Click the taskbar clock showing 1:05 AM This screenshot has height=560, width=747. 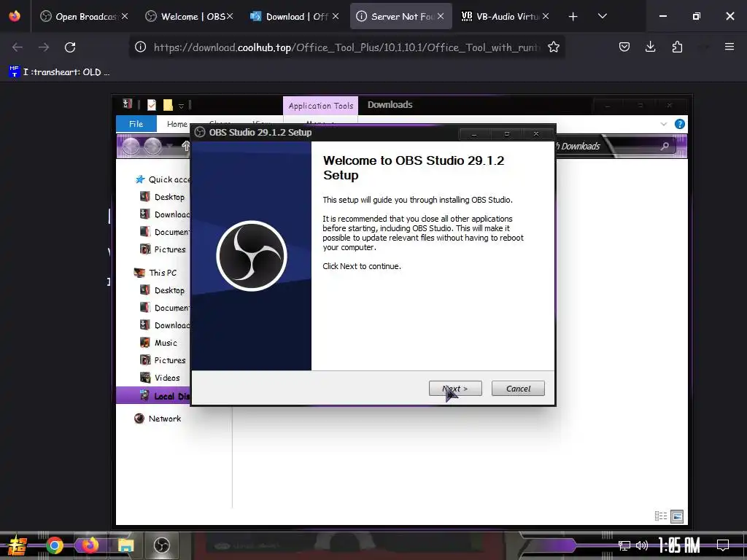click(x=679, y=545)
